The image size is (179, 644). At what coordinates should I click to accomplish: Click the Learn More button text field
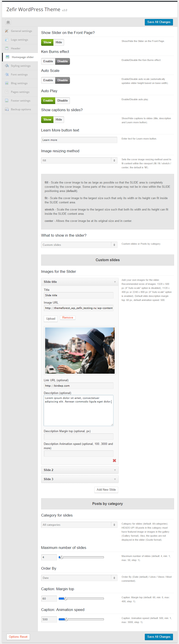click(x=79, y=140)
